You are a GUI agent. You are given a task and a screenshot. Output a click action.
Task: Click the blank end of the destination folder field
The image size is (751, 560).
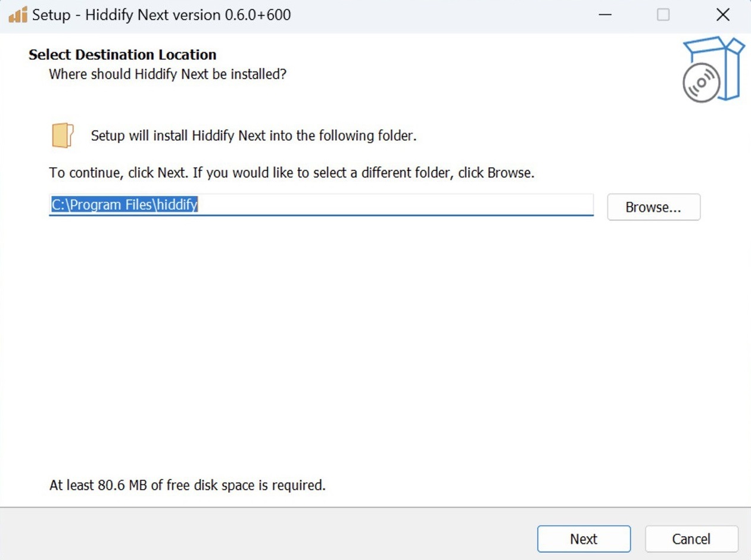click(417, 206)
